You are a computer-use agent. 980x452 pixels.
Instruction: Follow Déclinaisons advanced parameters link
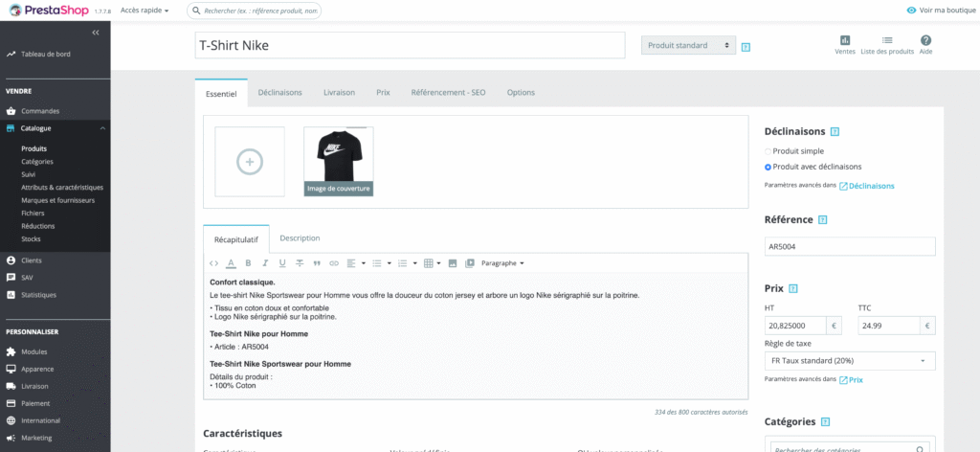(x=867, y=187)
